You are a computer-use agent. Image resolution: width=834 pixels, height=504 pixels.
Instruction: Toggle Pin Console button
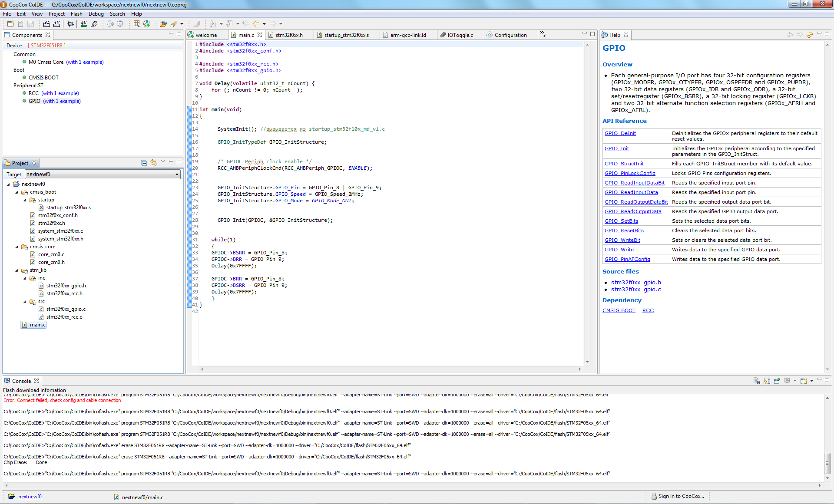(777, 381)
